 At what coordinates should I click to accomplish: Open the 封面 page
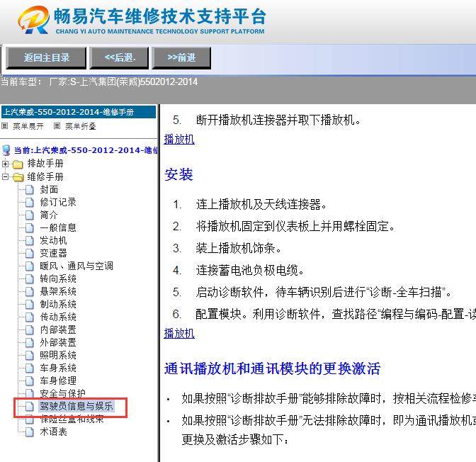coord(49,189)
